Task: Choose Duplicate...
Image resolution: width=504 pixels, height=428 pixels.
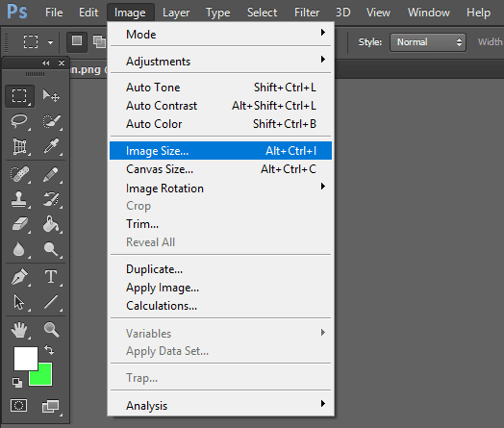Action: pos(220,269)
